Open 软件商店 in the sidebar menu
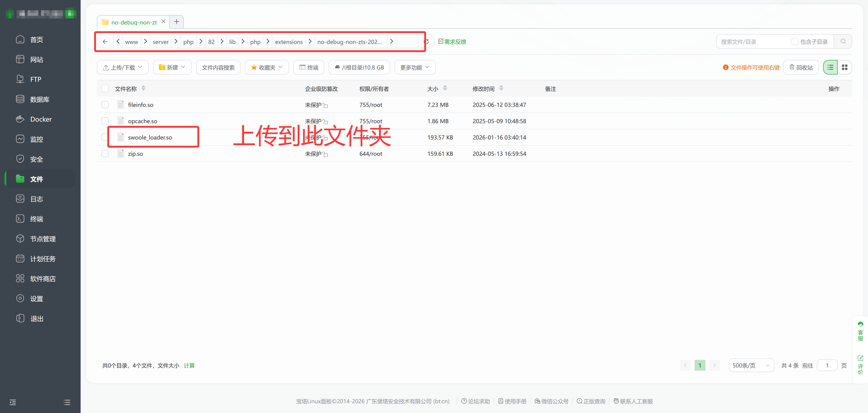 pyautogui.click(x=43, y=279)
